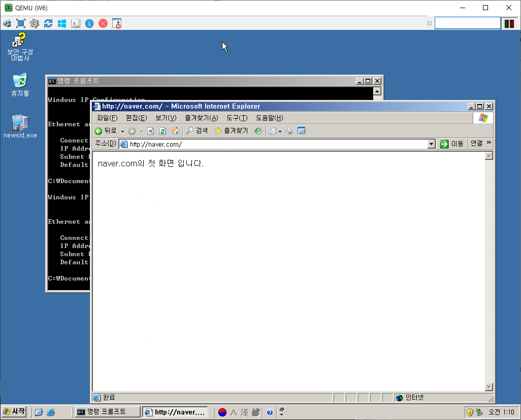Image resolution: width=521 pixels, height=420 pixels.
Task: Click the security shield tray icon
Action: [x=470, y=412]
